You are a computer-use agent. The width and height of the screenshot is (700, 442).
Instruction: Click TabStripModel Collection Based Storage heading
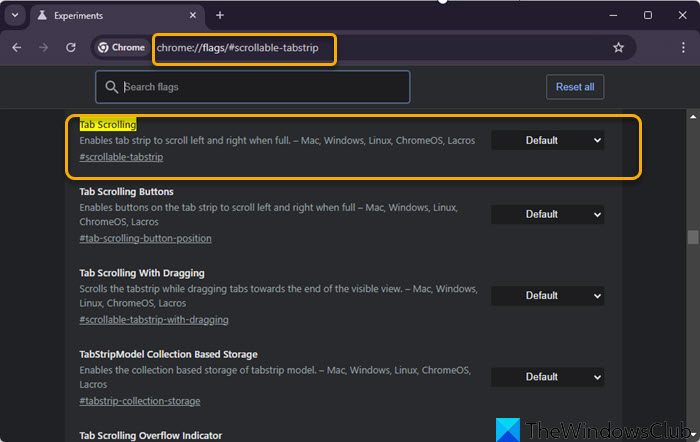click(x=168, y=354)
